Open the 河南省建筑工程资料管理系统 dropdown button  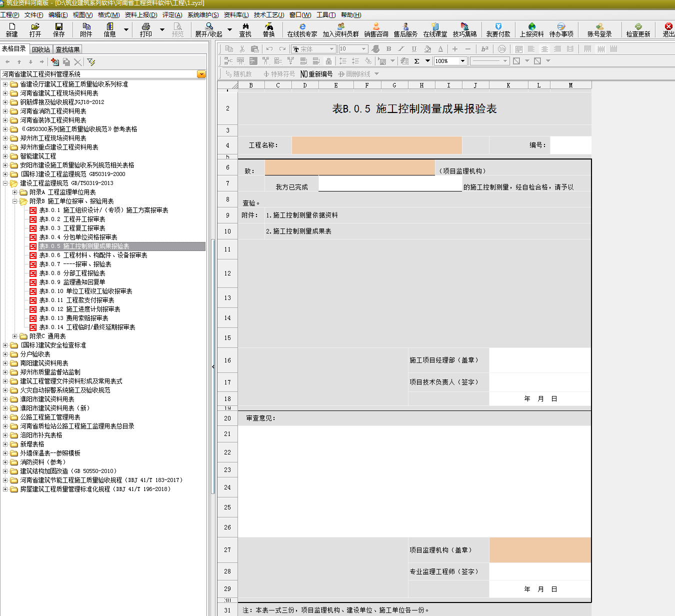(x=201, y=74)
